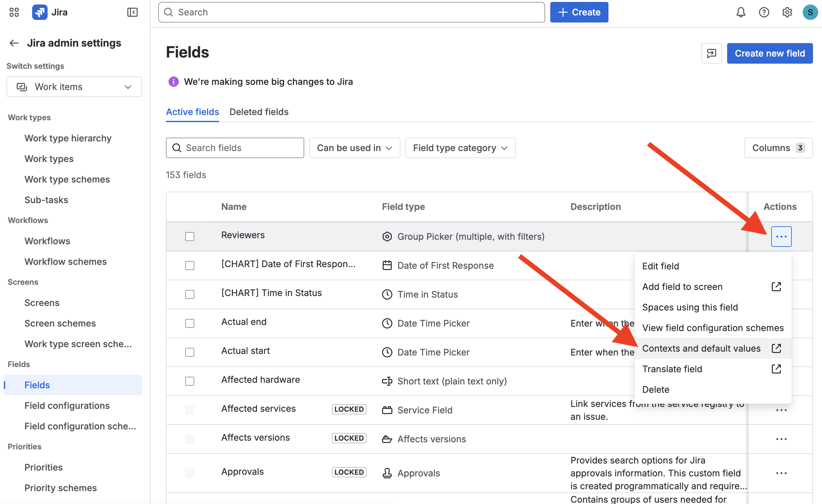Click the feedback icon beside Create new field
822x504 pixels.
click(711, 53)
